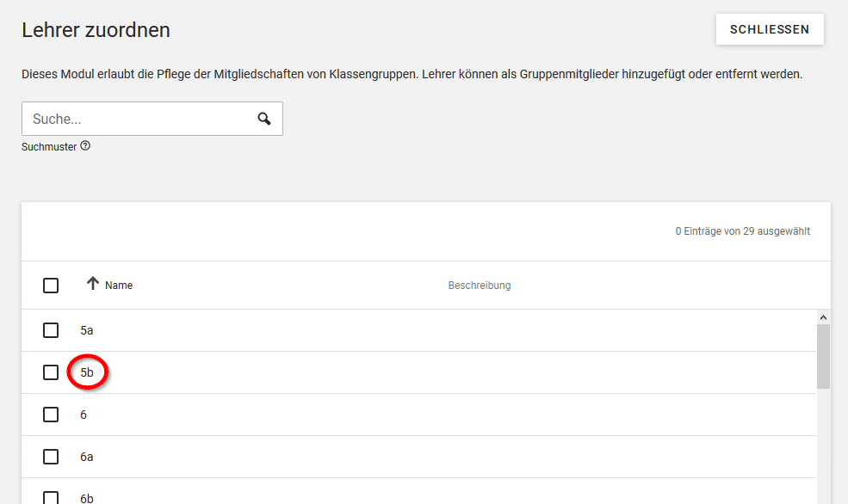Open the class group named 6
Image resolution: width=848 pixels, height=504 pixels.
pos(84,415)
